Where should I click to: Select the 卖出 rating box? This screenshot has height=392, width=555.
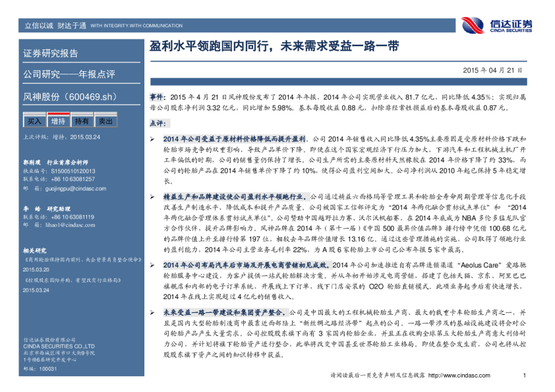pyautogui.click(x=105, y=121)
